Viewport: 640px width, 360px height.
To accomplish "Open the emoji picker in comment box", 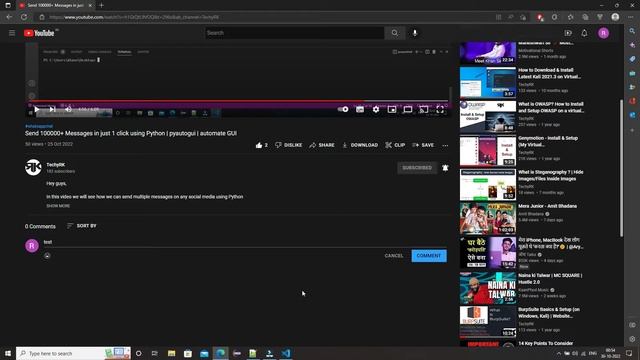I will pos(47,256).
